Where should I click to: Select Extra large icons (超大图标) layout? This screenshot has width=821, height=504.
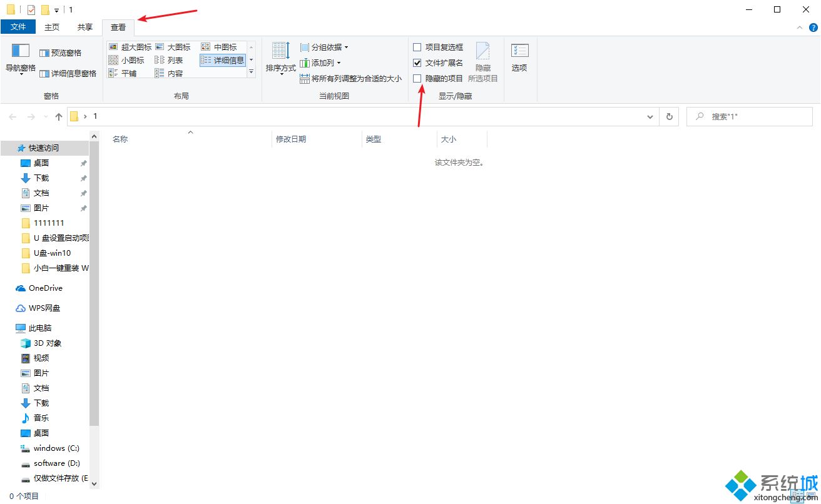(x=130, y=47)
